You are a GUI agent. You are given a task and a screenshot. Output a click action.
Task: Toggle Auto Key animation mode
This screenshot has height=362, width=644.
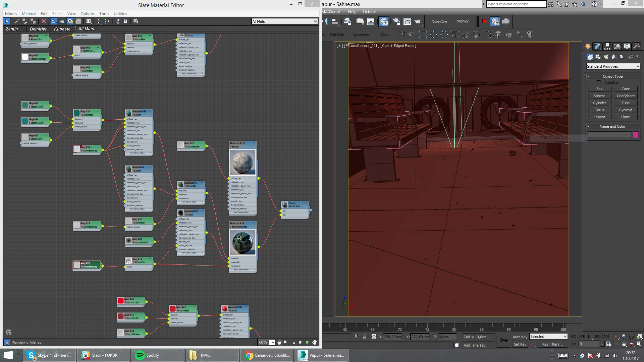[x=520, y=337]
